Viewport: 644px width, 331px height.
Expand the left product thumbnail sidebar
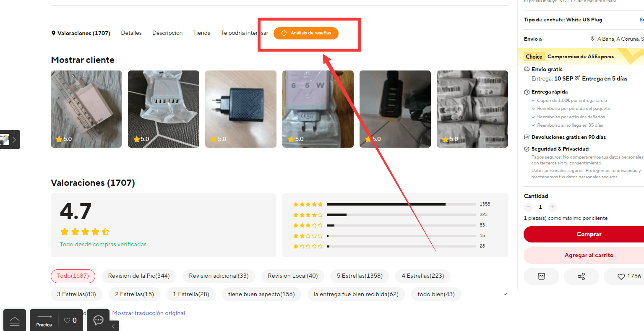[x=10, y=140]
